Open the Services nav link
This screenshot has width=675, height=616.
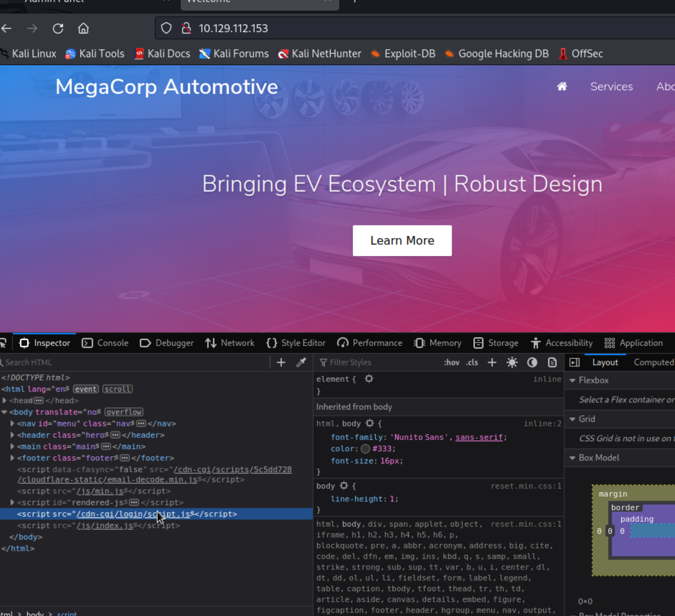(611, 87)
